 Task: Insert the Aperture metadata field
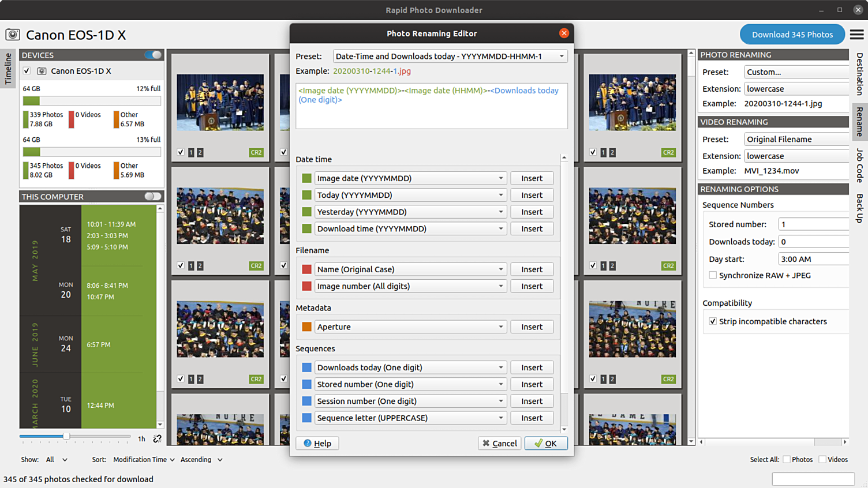532,327
